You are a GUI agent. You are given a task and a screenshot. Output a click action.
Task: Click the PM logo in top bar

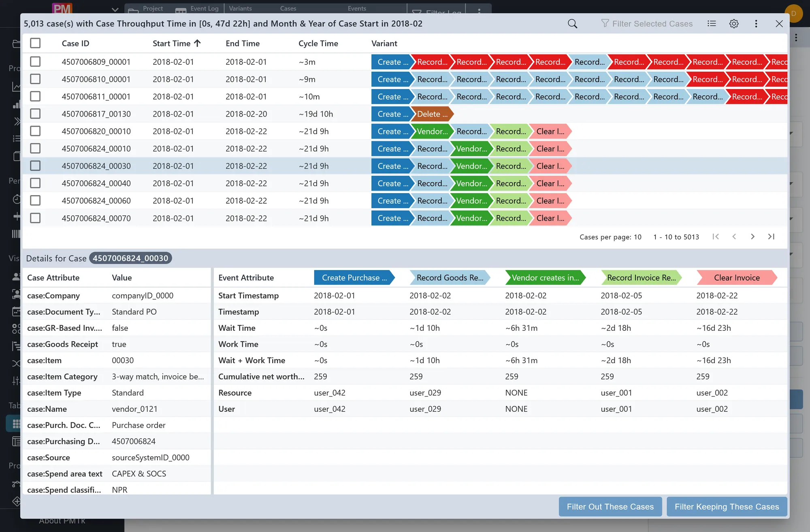[62, 8]
